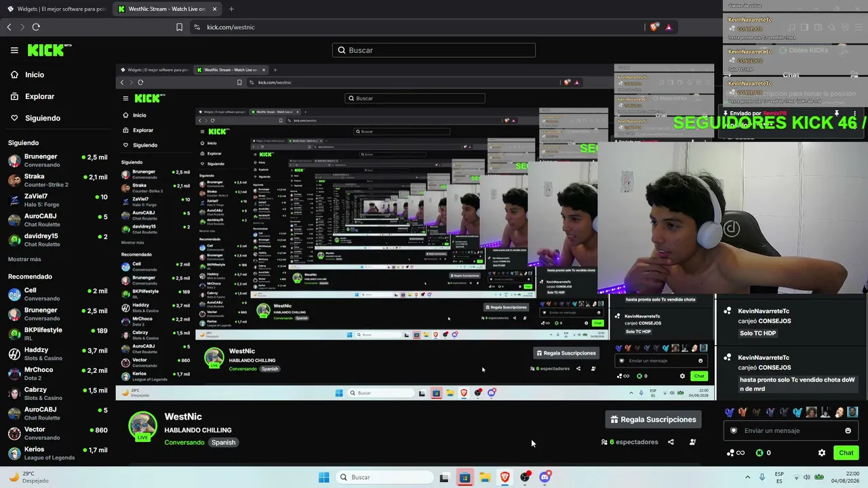868x488 pixels.
Task: Open Kerios's League of Legends channel
Action: tap(58, 453)
